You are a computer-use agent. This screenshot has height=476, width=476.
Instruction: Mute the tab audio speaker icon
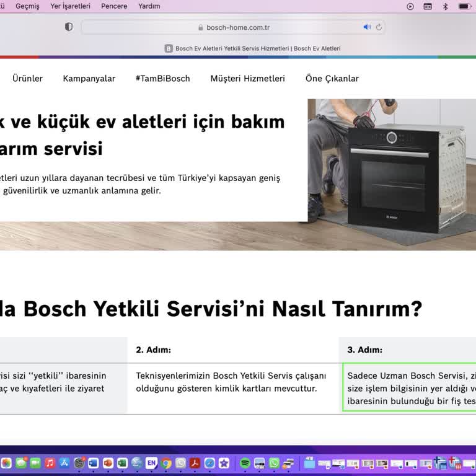(x=367, y=27)
